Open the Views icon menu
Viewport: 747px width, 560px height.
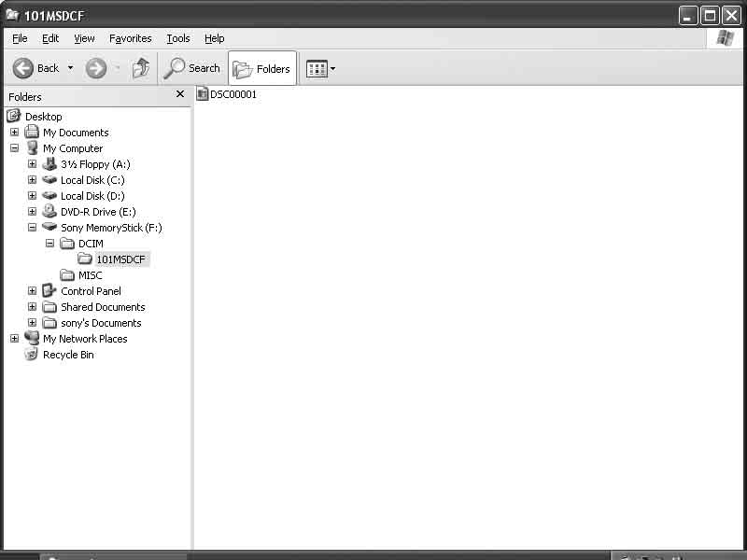pyautogui.click(x=317, y=68)
